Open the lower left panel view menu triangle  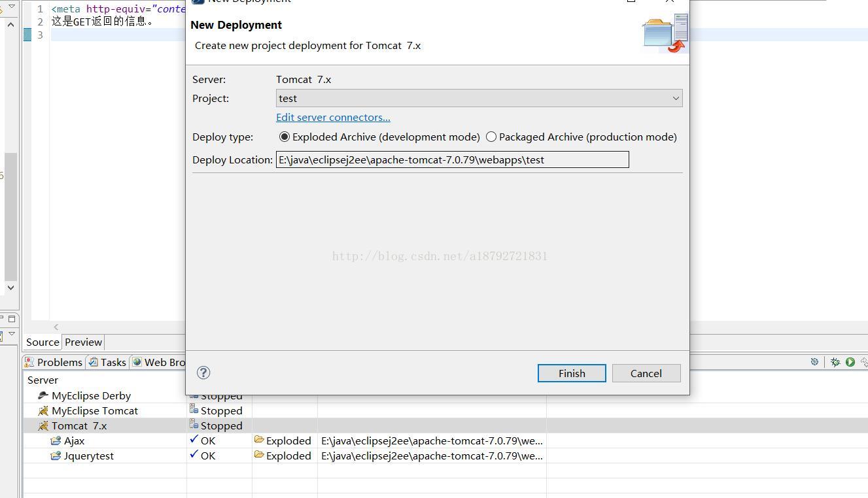click(x=11, y=334)
